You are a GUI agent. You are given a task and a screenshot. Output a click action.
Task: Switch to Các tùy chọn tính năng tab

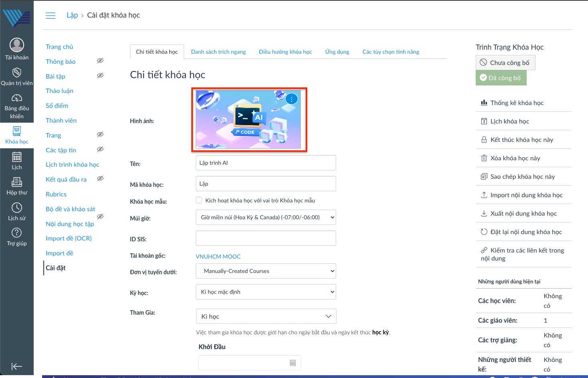click(x=391, y=52)
